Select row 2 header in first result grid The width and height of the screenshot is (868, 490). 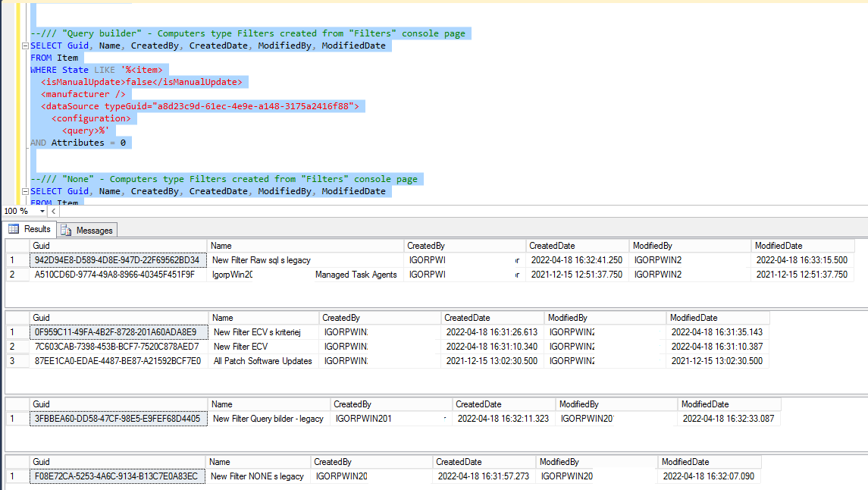point(17,275)
